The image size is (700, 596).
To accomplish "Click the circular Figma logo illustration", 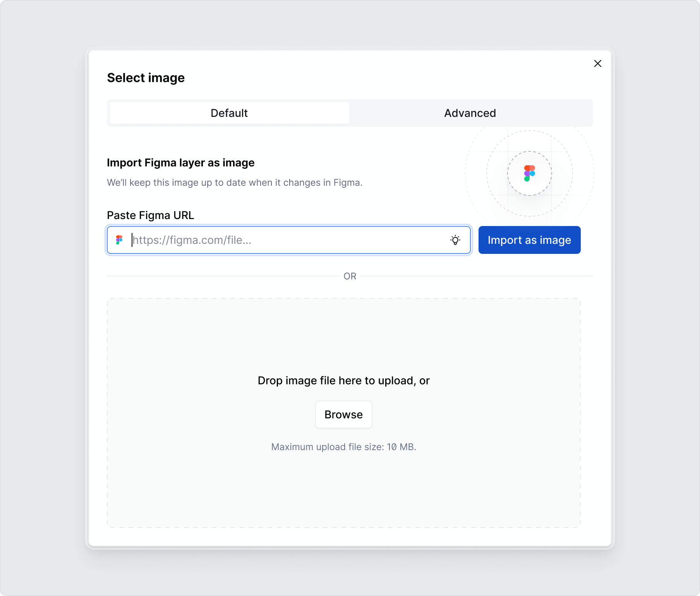I will pos(529,173).
